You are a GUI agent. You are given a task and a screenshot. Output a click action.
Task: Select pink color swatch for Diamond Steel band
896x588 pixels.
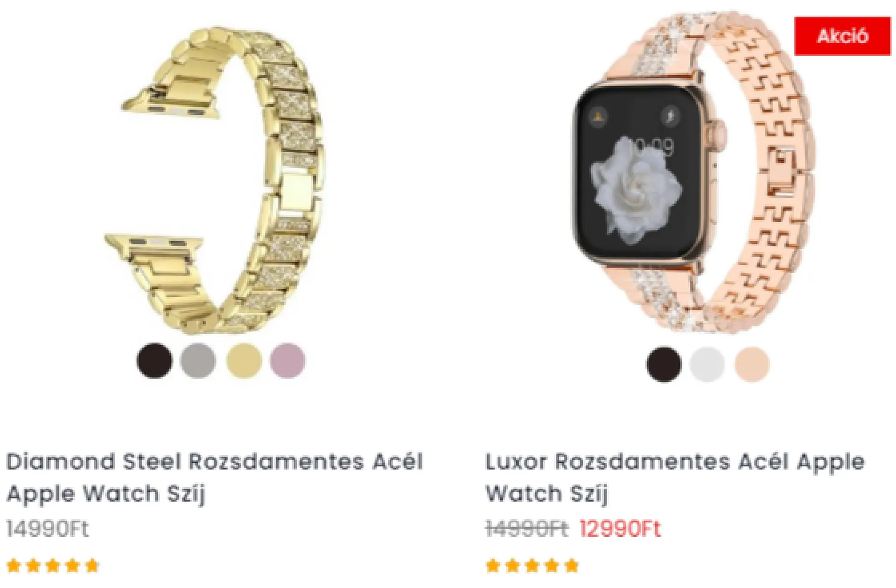287,361
